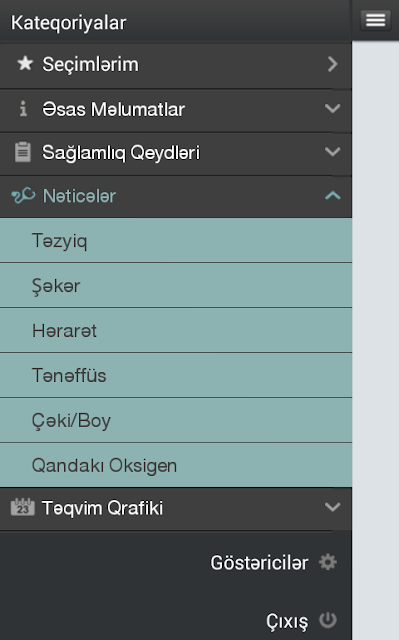Expand Sağlamlıq Qeydləri section chevron

(x=332, y=152)
